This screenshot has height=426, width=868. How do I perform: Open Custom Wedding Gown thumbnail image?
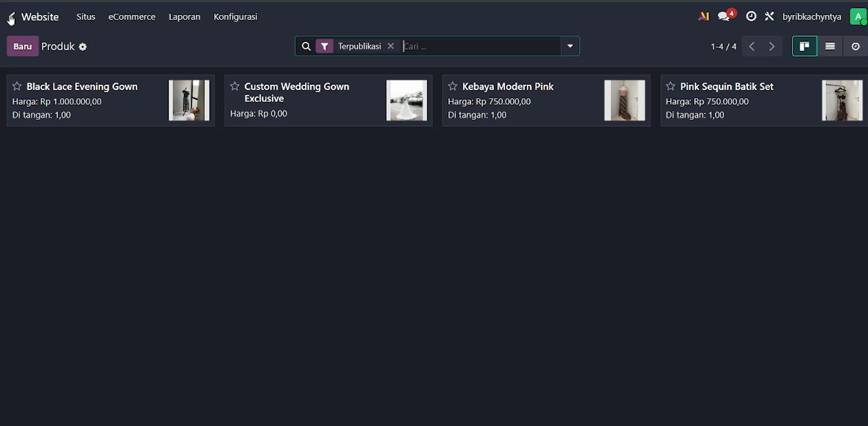point(407,100)
